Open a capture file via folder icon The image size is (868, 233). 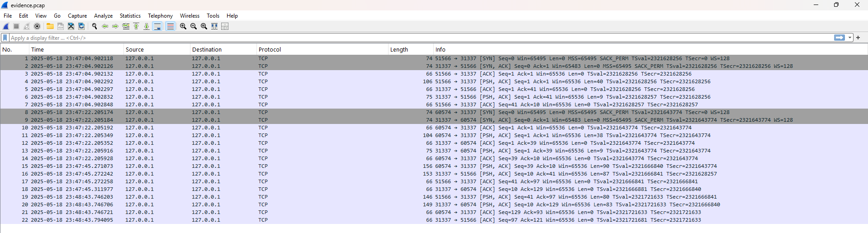click(50, 26)
